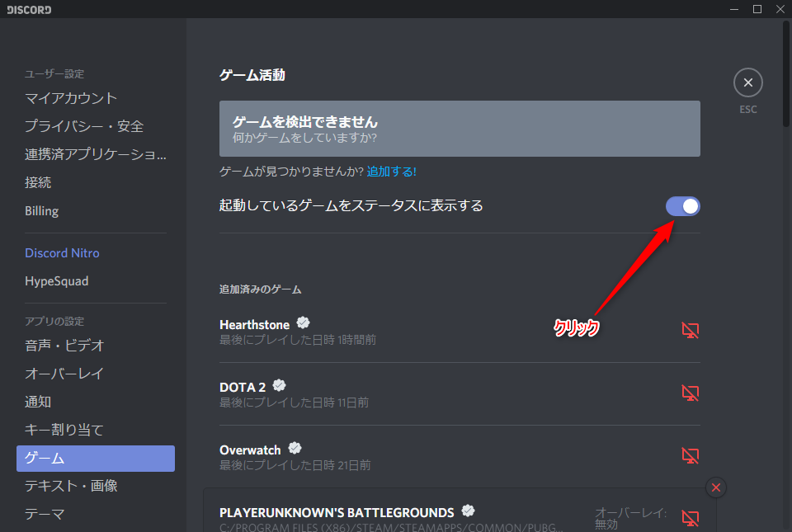Click the verified badge next to PLAYERUNKNOWN'S BATTLEGROUNDS
This screenshot has height=532, width=792.
(468, 511)
